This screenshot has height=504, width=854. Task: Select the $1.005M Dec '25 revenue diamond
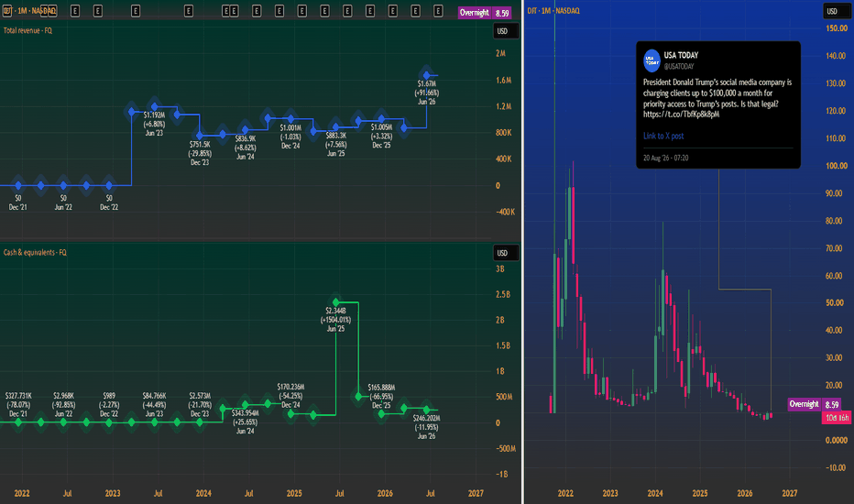[x=381, y=119]
